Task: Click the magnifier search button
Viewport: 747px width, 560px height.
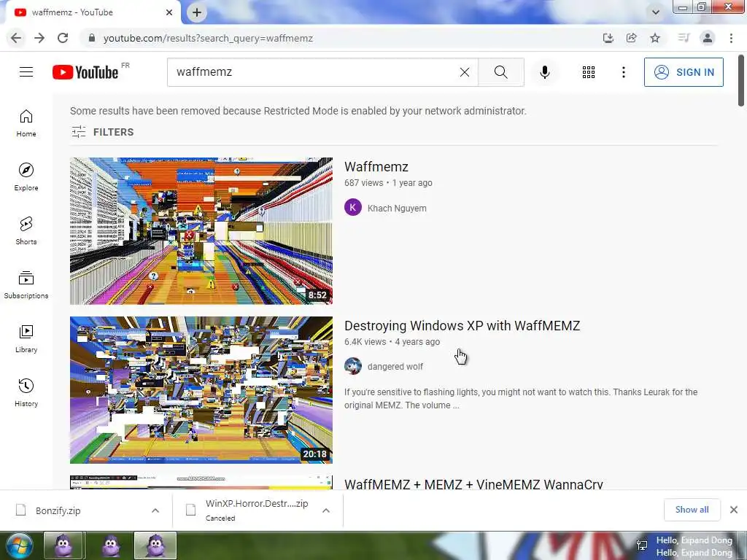Action: pyautogui.click(x=500, y=72)
